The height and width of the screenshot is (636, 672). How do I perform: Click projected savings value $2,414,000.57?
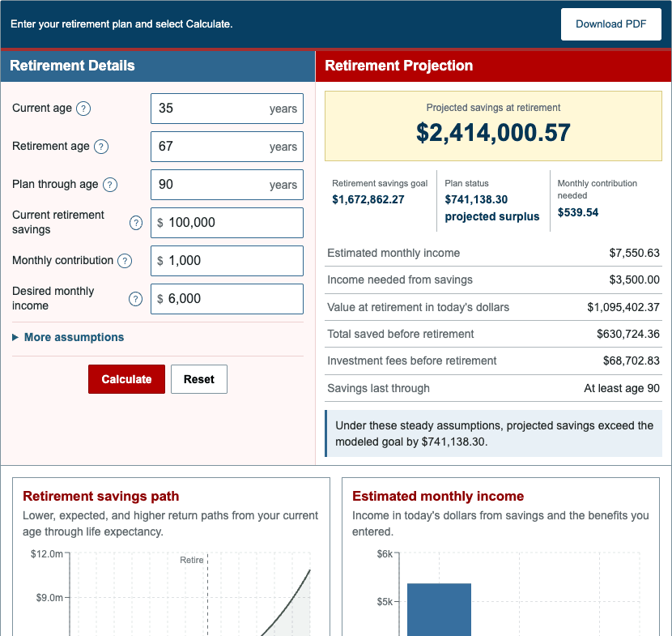[x=493, y=133]
